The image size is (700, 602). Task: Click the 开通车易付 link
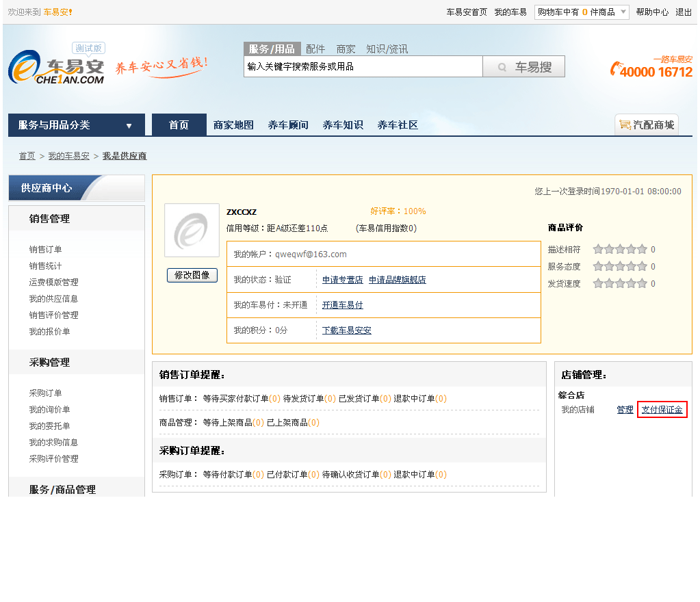point(342,305)
